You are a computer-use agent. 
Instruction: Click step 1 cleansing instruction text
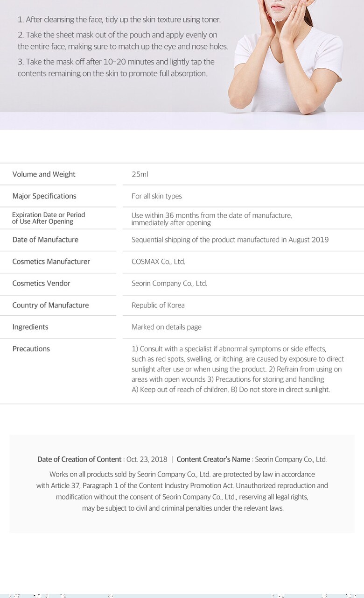pos(119,20)
